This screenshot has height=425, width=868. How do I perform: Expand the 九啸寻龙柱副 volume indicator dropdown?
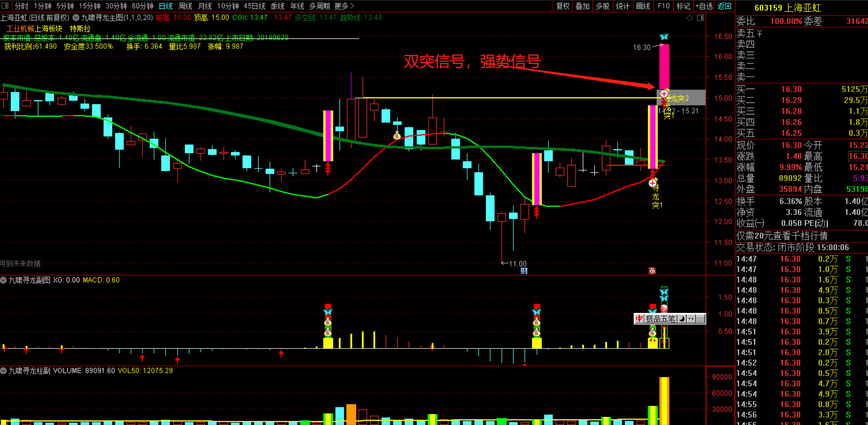pos(4,371)
